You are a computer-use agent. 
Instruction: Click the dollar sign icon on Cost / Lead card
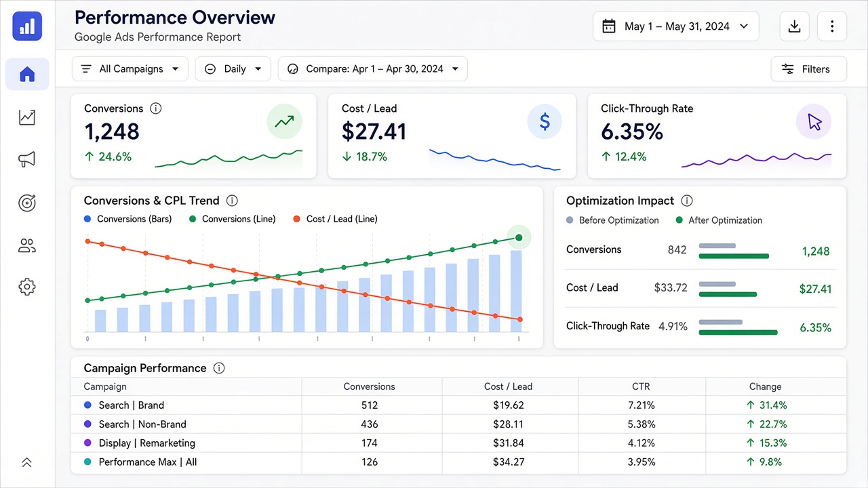coord(545,122)
